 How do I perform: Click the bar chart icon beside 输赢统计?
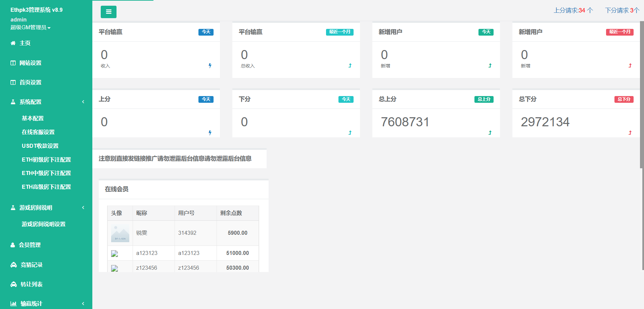pos(13,304)
